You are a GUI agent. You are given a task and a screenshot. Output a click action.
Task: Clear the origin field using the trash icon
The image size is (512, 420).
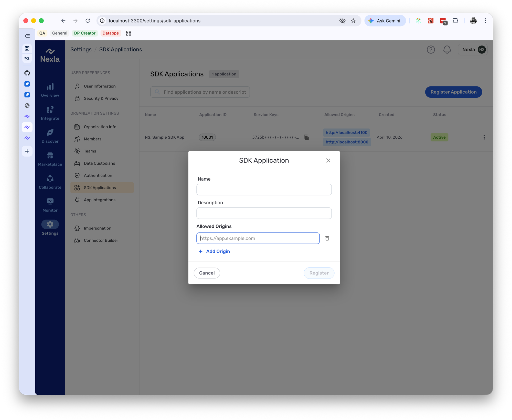(x=327, y=238)
